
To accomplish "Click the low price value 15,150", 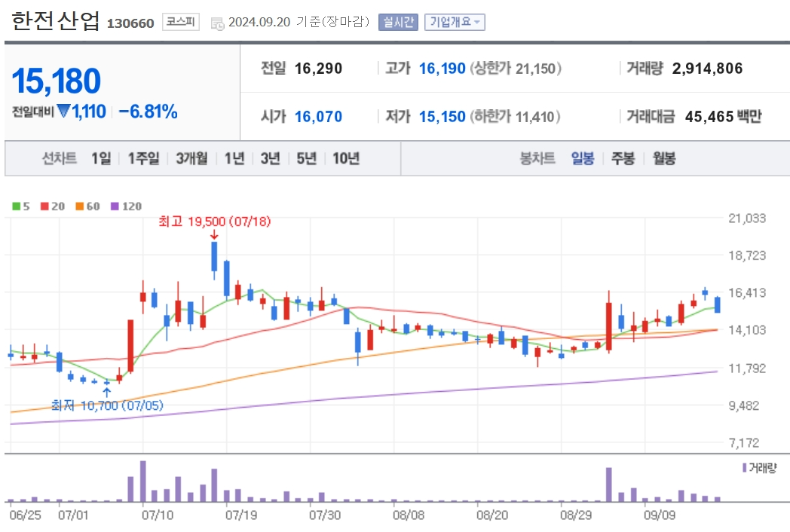I will pyautogui.click(x=442, y=117).
